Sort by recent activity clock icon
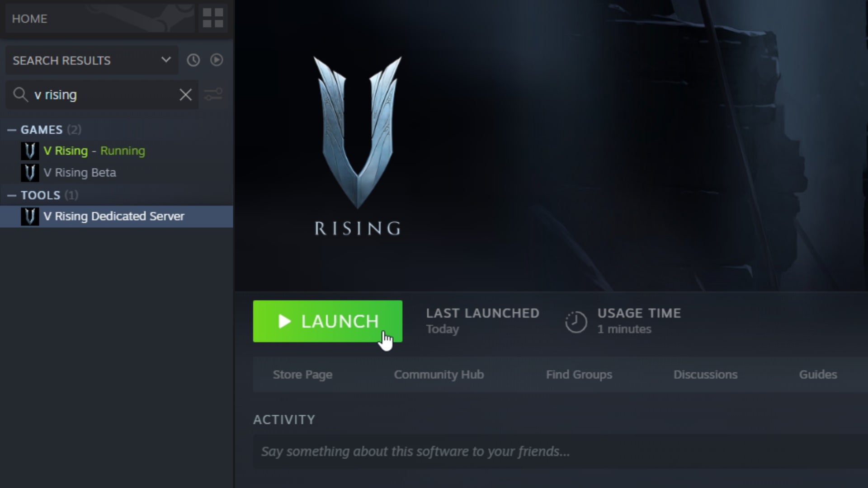868x488 pixels. (x=193, y=60)
